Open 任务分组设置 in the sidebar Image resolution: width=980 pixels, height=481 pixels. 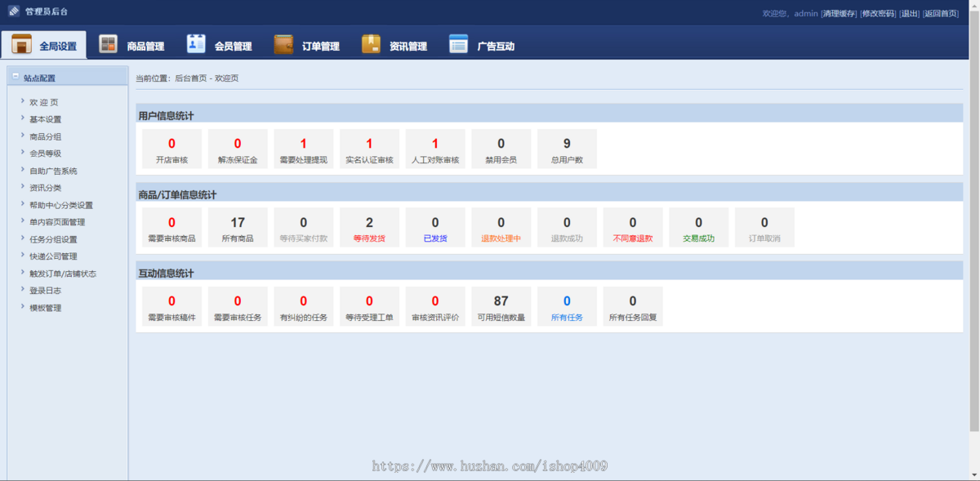(x=53, y=239)
